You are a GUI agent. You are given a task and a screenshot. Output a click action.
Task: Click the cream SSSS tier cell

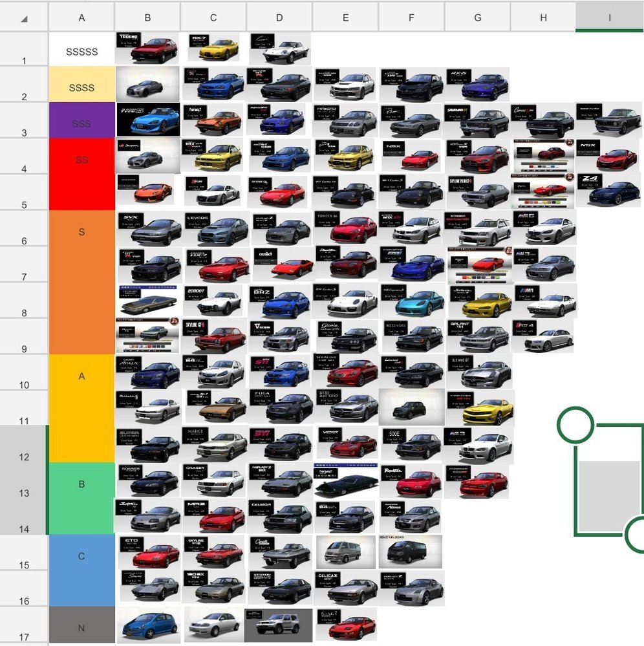(x=81, y=84)
